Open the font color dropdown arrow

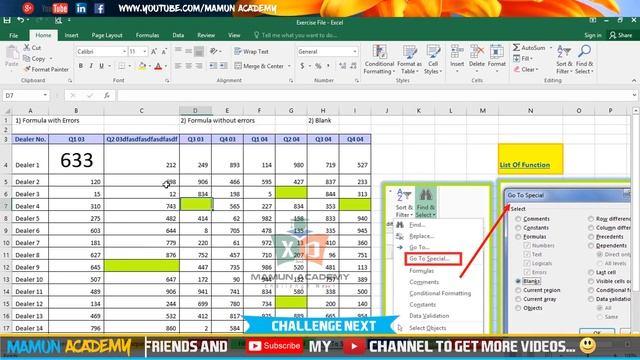pyautogui.click(x=166, y=66)
